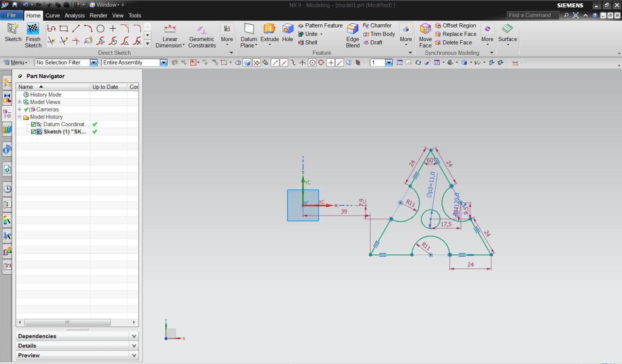The image size is (622, 364).
Task: Open the No Selection Filter dropdown
Action: point(94,62)
